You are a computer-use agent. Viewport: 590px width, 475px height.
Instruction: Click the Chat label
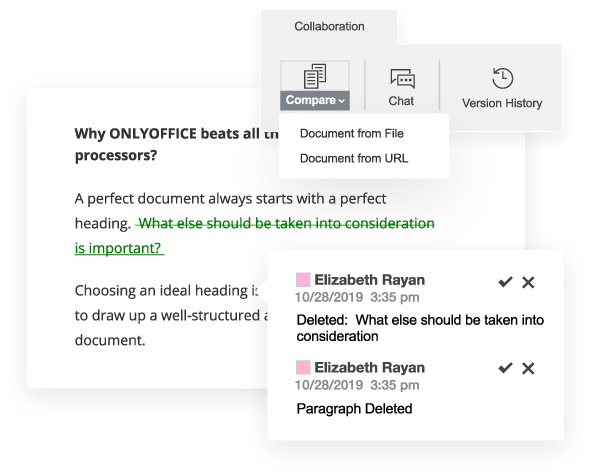point(401,101)
